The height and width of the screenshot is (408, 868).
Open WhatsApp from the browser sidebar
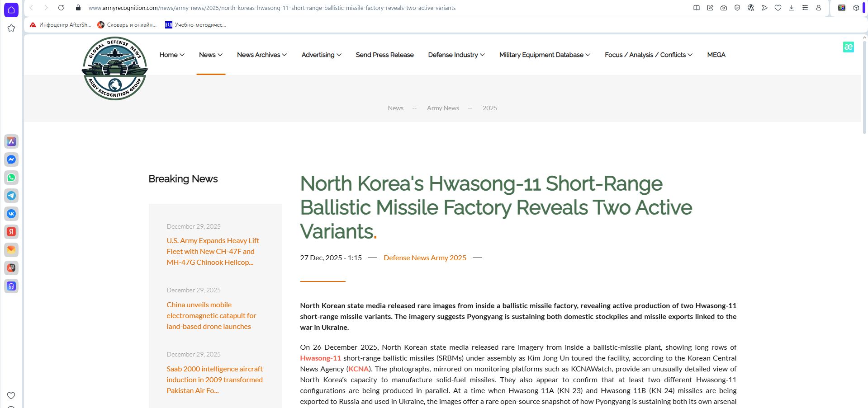pos(11,178)
